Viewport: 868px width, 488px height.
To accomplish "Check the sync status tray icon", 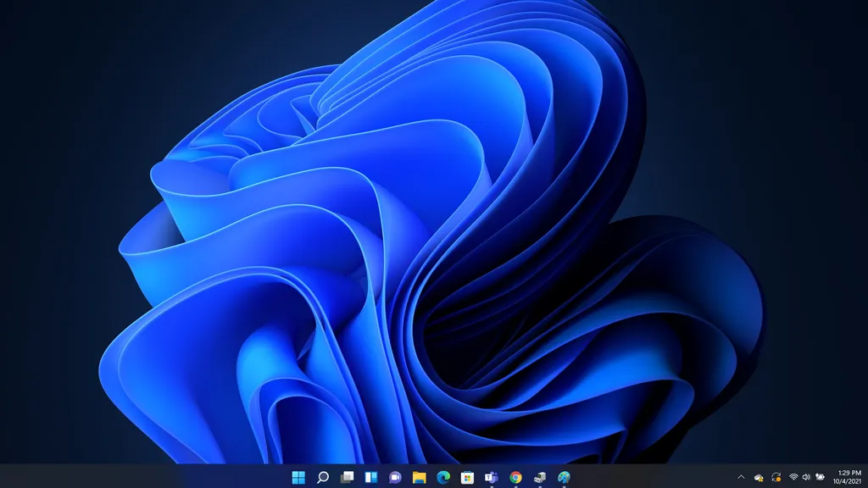I will (776, 477).
